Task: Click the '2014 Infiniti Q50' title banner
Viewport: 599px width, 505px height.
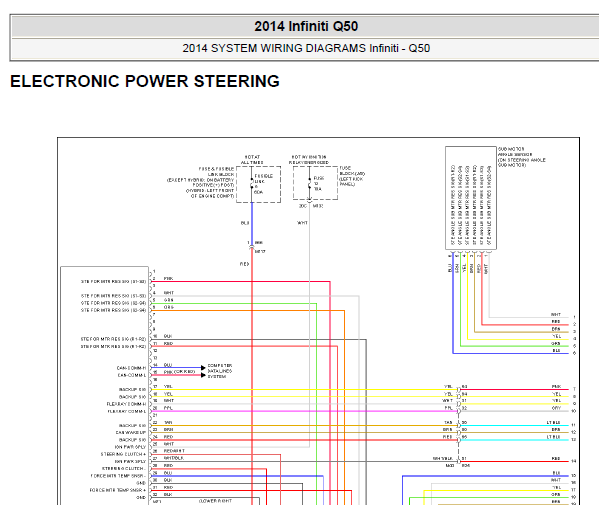Action: tap(306, 26)
